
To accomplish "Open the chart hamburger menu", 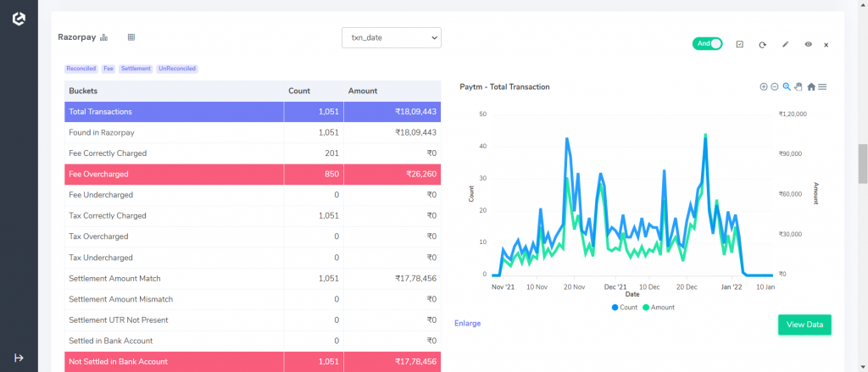I will (822, 87).
